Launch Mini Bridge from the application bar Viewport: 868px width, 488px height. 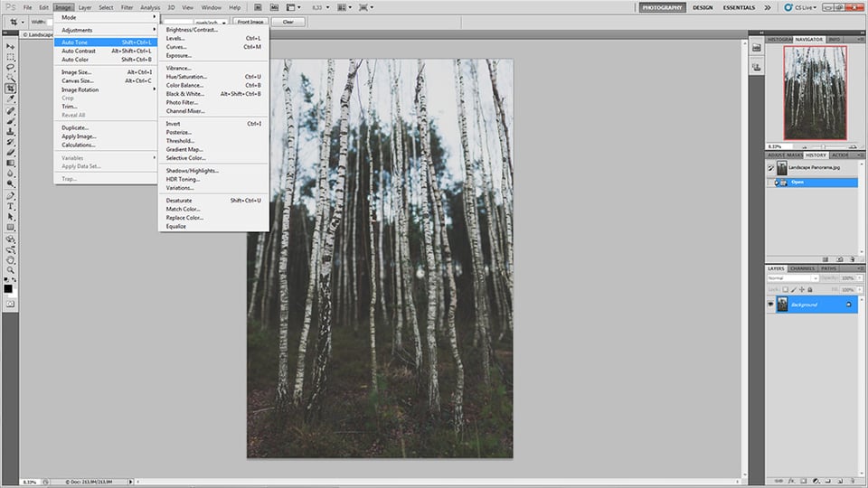[275, 7]
